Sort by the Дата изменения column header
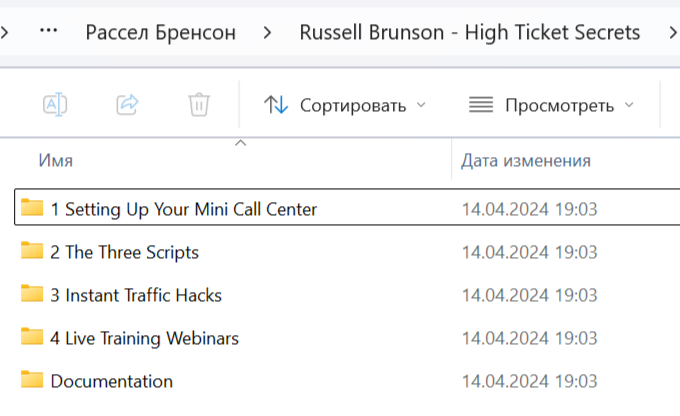This screenshot has width=680, height=416. coord(526,161)
